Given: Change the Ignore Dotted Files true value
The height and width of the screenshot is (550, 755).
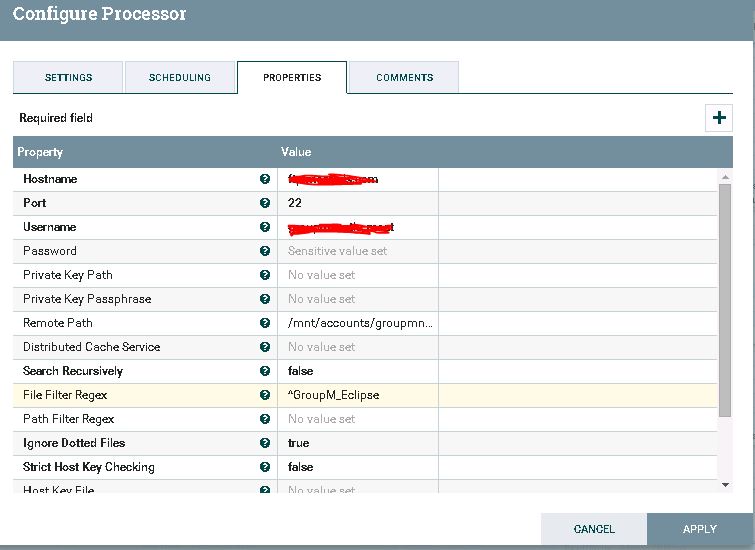Looking at the screenshot, I should point(358,443).
